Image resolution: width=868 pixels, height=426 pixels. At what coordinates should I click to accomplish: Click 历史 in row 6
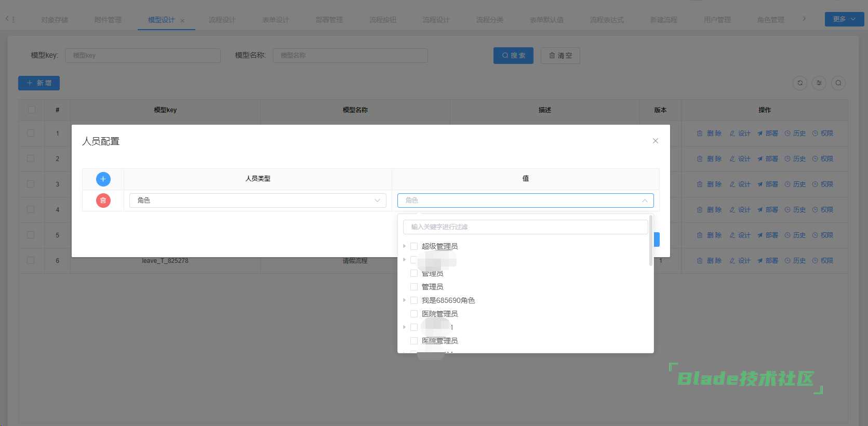click(x=795, y=261)
